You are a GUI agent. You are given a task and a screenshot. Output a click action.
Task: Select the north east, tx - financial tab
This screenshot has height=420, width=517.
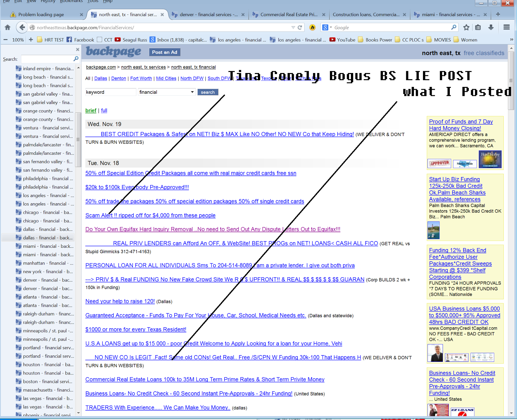(x=128, y=15)
